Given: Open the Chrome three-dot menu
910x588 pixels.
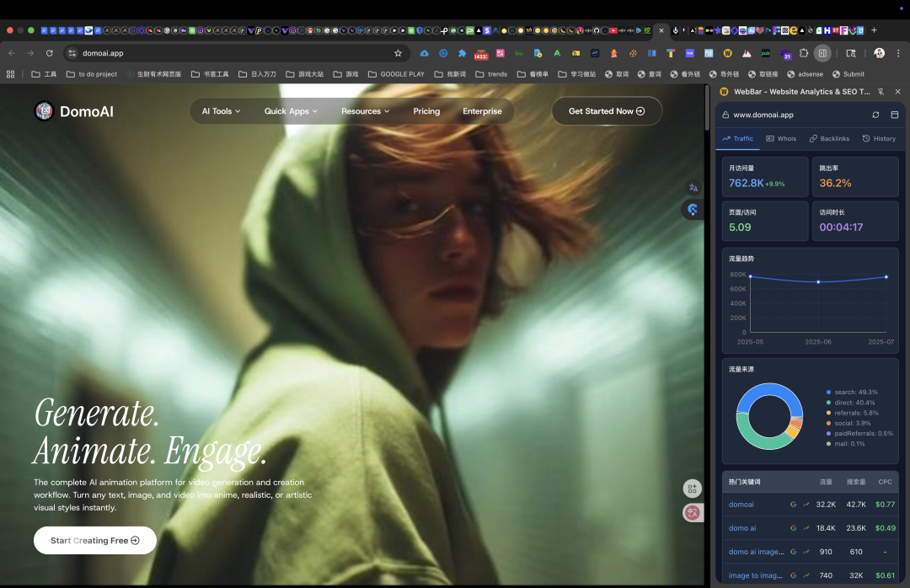Looking at the screenshot, I should click(898, 53).
